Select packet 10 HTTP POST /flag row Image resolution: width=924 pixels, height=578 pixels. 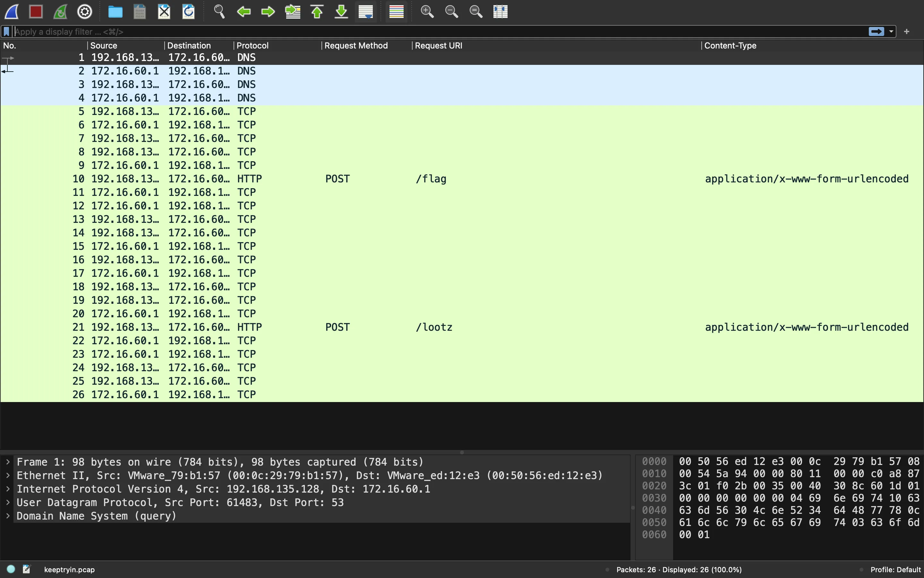462,179
